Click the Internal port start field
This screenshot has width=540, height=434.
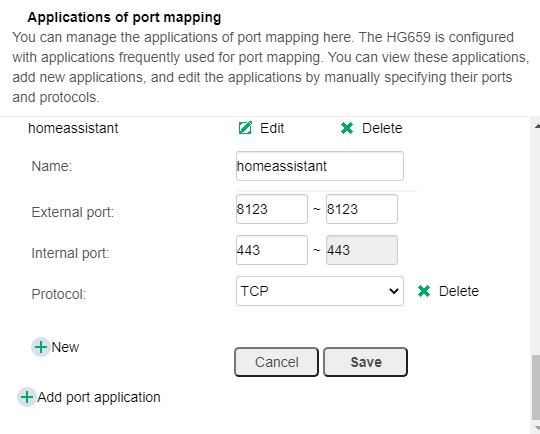coord(272,250)
